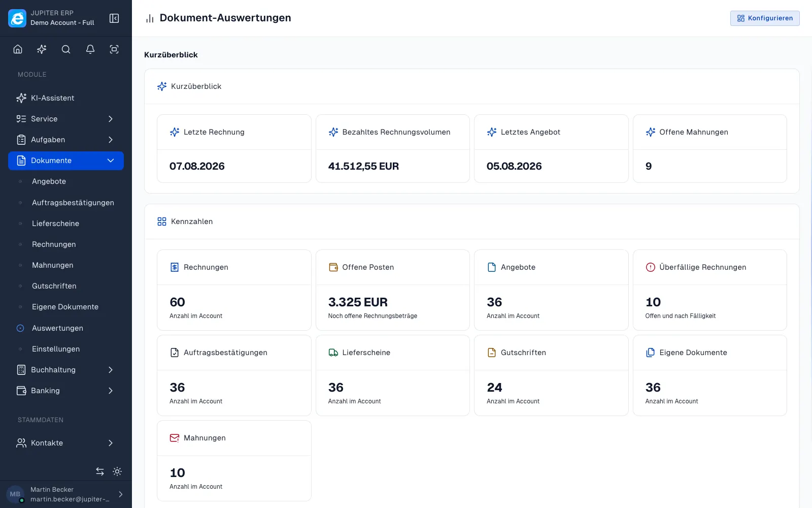Open KI-Assistent module
Image resolution: width=812 pixels, height=508 pixels.
tap(66, 98)
